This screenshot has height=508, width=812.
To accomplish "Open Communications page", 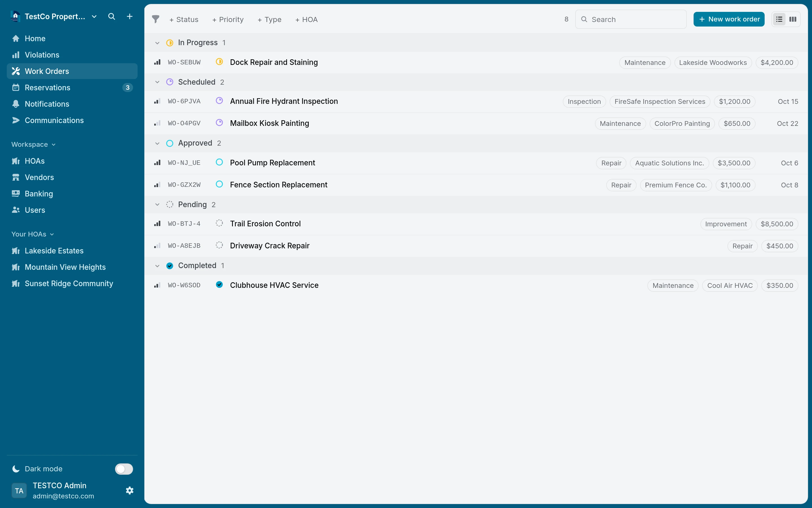I will [72, 120].
